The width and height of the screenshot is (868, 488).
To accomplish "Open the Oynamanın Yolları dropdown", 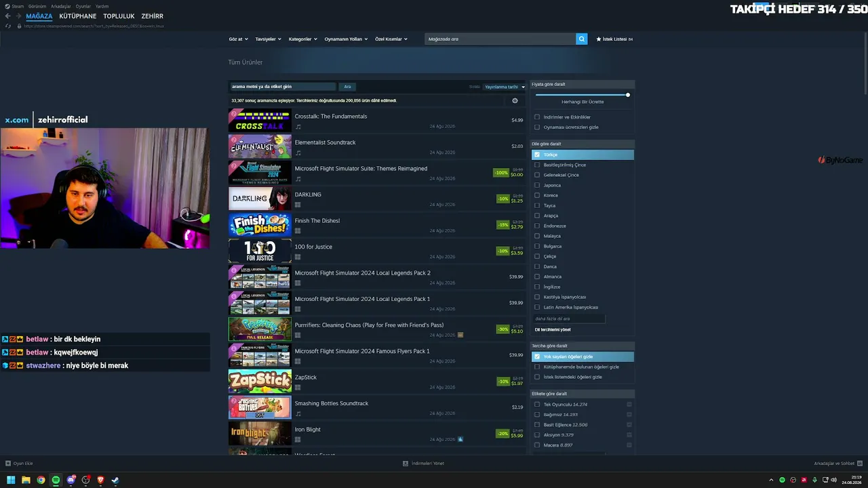I will (346, 39).
